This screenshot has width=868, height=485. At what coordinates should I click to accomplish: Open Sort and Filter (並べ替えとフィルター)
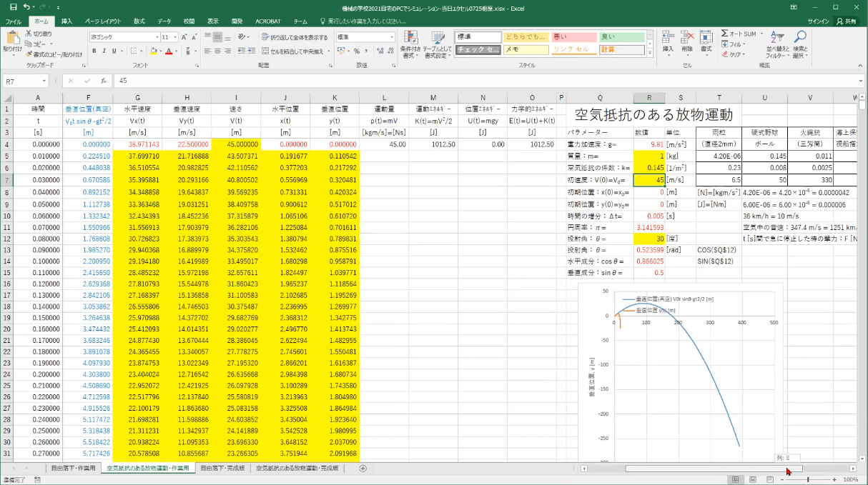point(777,43)
